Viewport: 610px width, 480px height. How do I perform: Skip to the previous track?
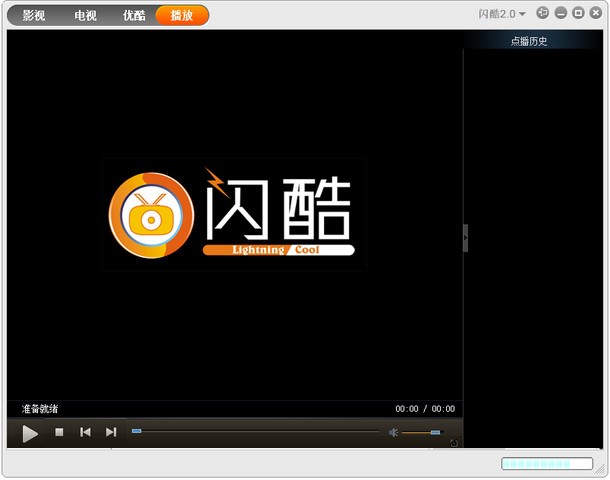pyautogui.click(x=85, y=432)
